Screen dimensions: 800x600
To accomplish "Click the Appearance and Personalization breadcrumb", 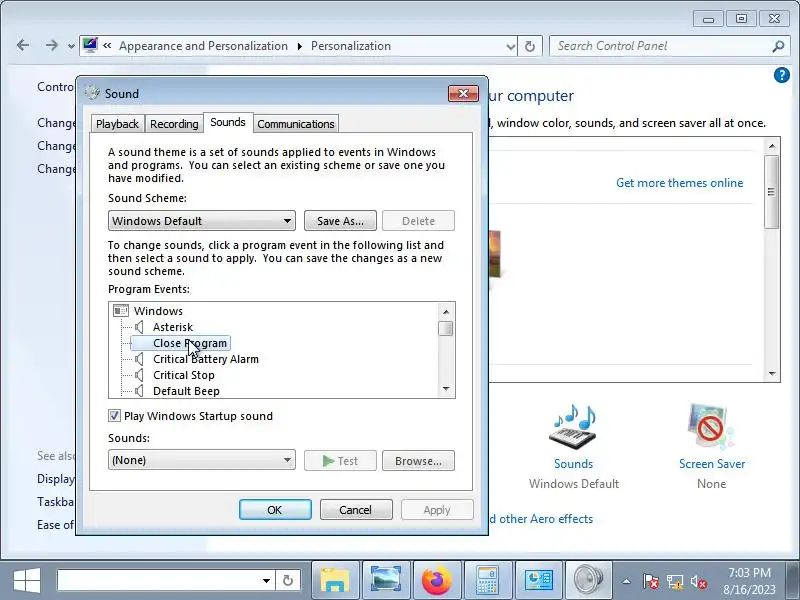I will [x=203, y=46].
